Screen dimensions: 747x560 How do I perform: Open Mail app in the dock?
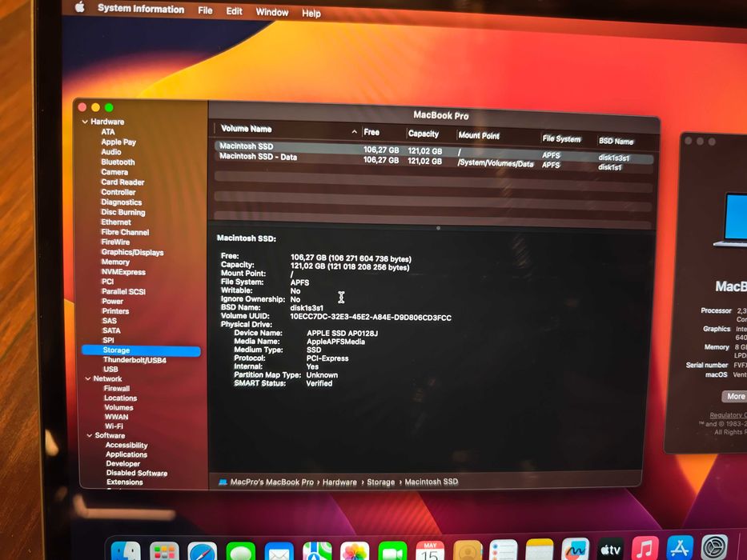[x=279, y=552]
